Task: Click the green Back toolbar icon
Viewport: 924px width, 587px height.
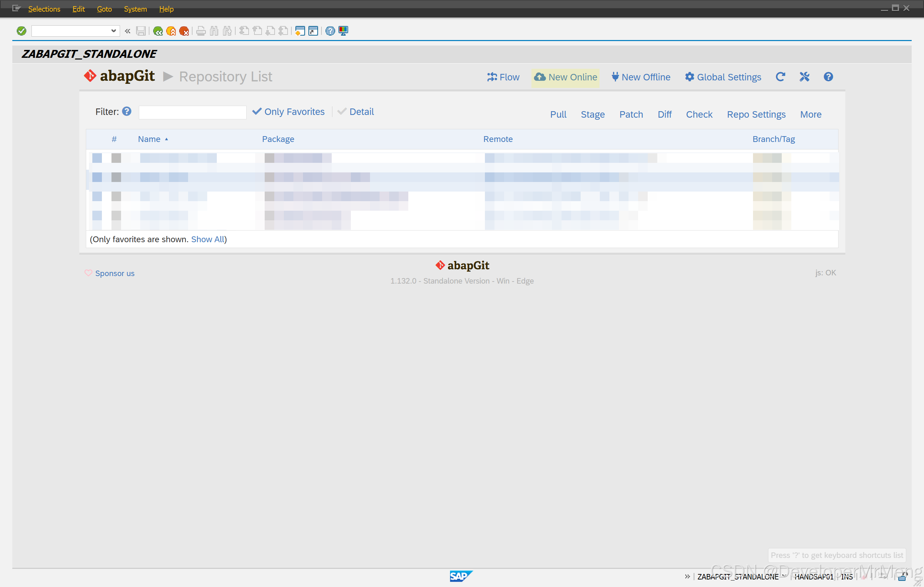Action: click(x=158, y=31)
